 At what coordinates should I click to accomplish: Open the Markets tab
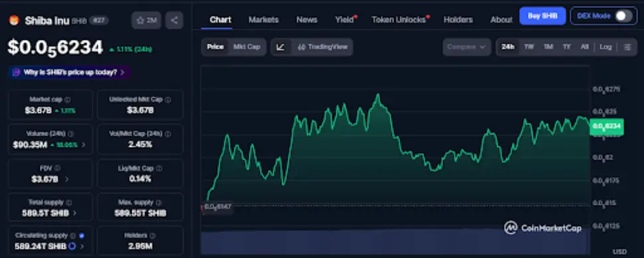coord(263,19)
